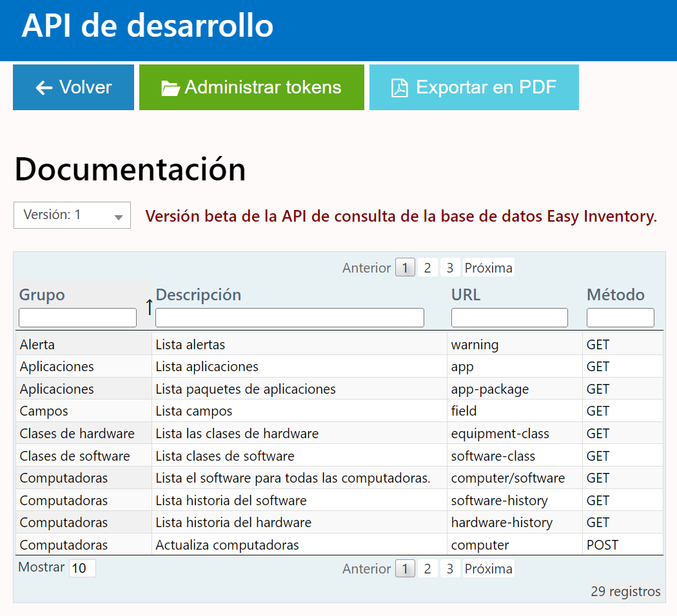Click the back arrow icon on Volver
The height and width of the screenshot is (616, 677).
point(44,88)
